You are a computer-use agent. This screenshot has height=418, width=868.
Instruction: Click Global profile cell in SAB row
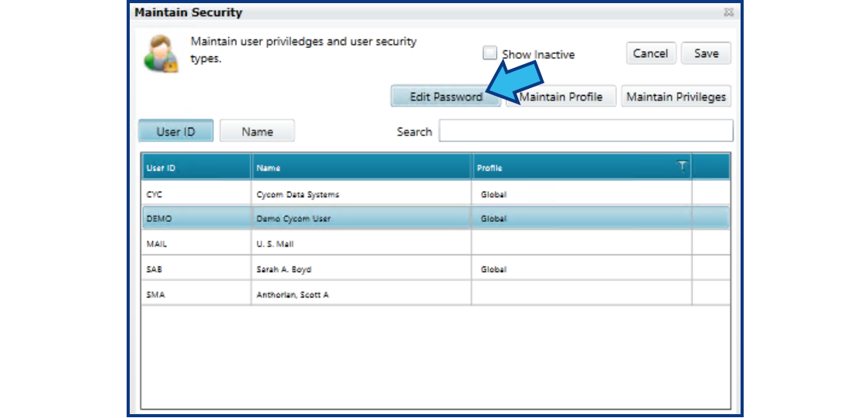(x=581, y=269)
